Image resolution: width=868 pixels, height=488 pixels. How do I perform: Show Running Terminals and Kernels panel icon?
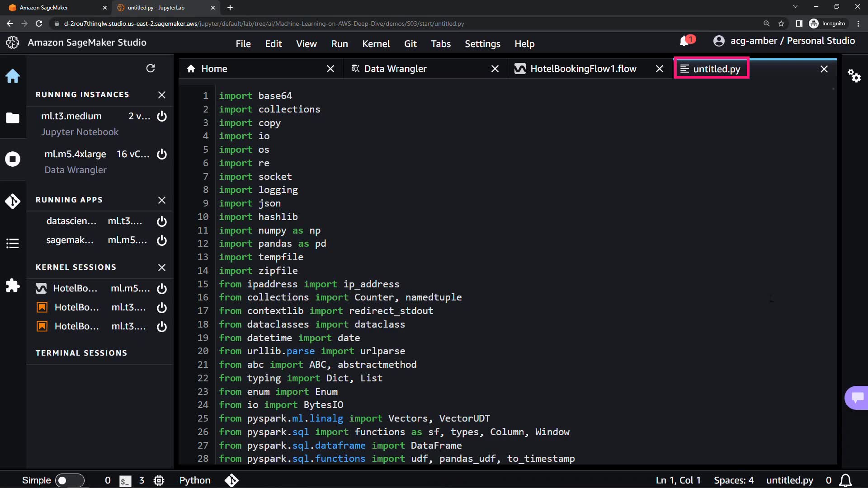coord(13,159)
